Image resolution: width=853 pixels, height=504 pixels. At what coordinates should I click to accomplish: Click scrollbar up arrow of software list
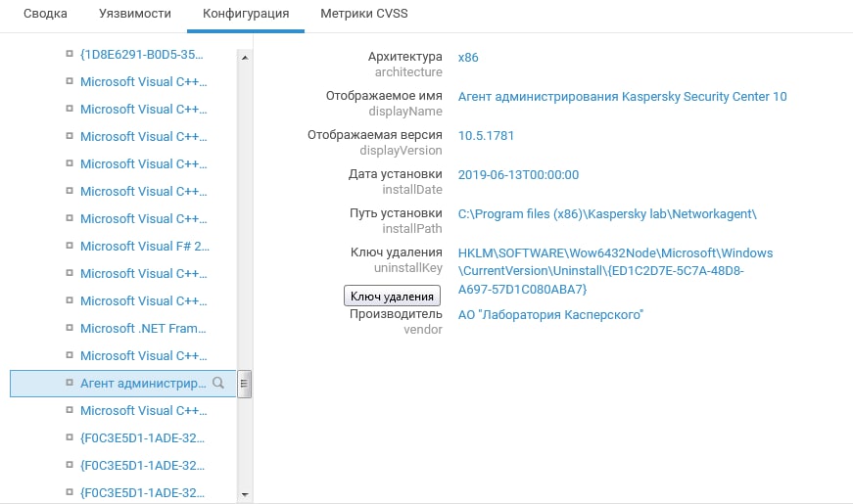point(245,57)
